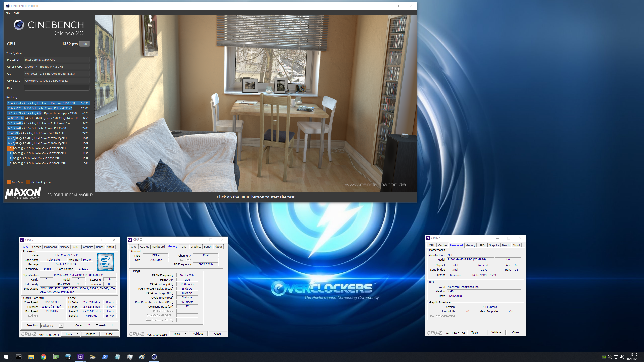This screenshot has height=362, width=644.
Task: Click the CPU-Z CPU window title icon
Action: tap(22, 240)
